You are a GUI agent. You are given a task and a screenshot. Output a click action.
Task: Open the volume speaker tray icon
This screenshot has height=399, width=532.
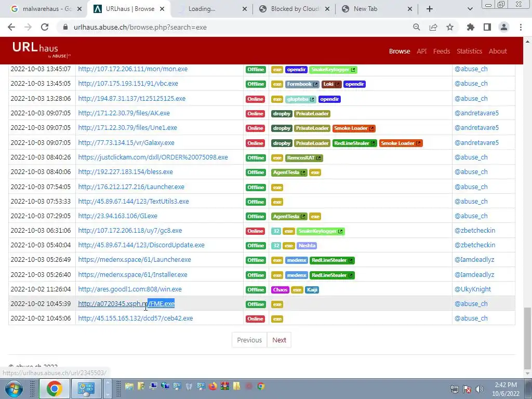click(480, 389)
